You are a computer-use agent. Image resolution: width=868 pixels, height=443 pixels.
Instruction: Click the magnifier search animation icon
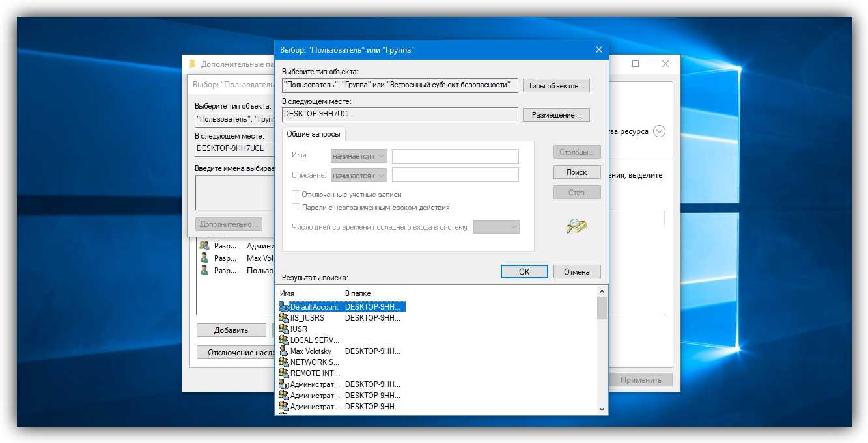576,226
